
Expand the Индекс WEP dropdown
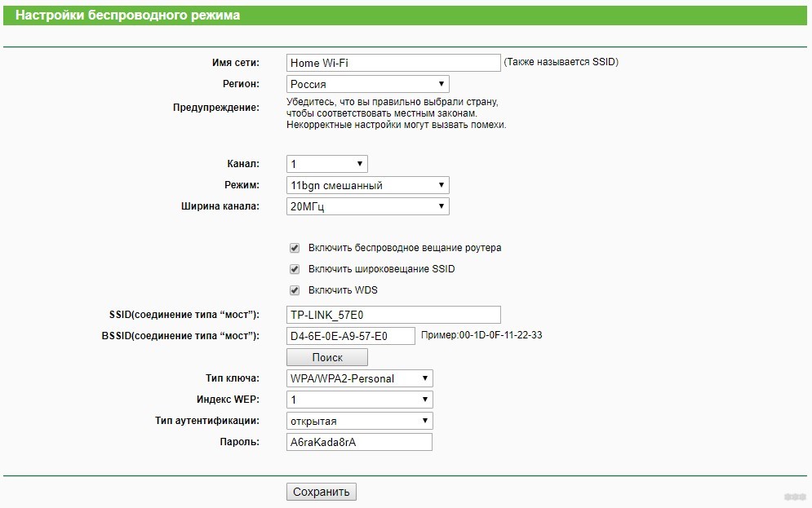(x=359, y=400)
